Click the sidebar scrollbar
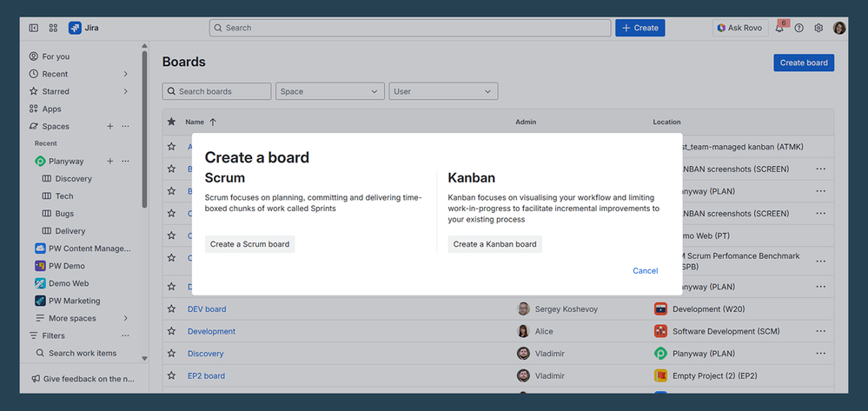Screen dimensions: 868x411 [144, 129]
